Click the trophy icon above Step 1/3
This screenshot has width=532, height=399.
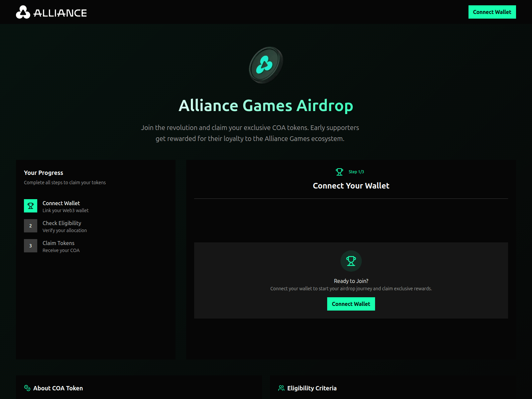[339, 172]
